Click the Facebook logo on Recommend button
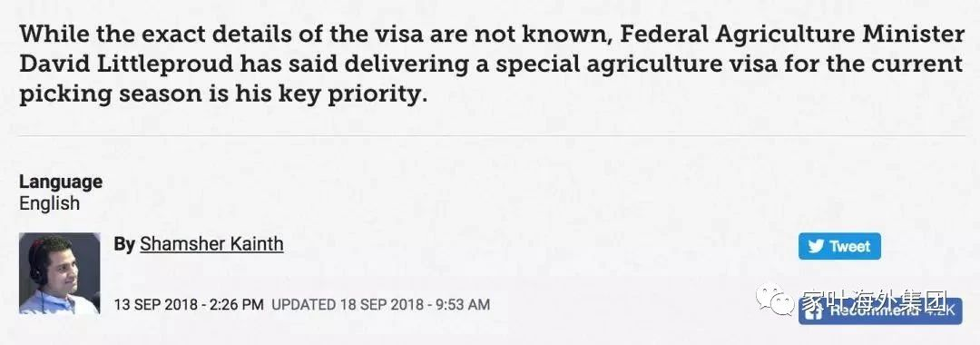Viewport: 980px width, 345px height. (812, 312)
